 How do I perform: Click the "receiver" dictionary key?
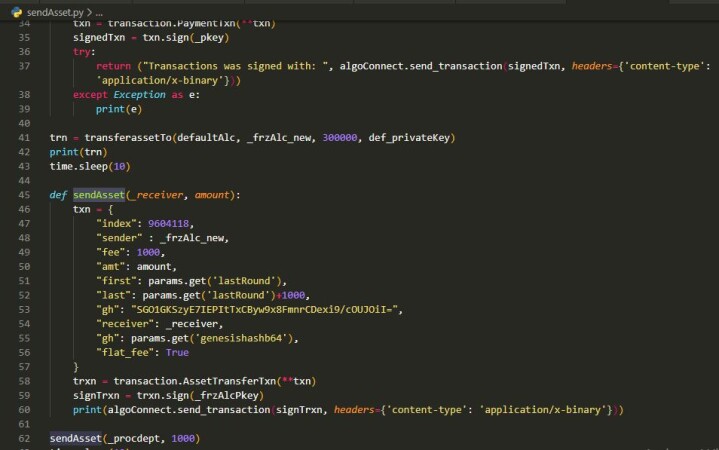point(125,324)
